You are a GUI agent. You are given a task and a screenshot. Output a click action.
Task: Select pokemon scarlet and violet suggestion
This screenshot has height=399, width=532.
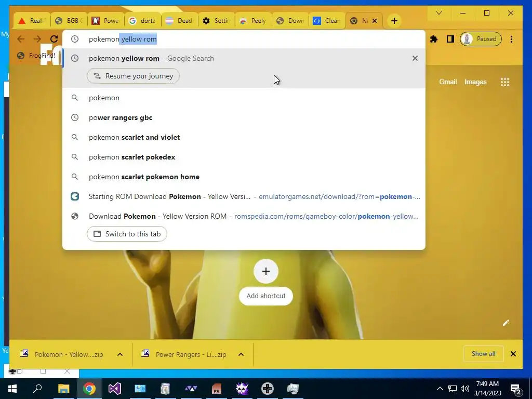244,137
